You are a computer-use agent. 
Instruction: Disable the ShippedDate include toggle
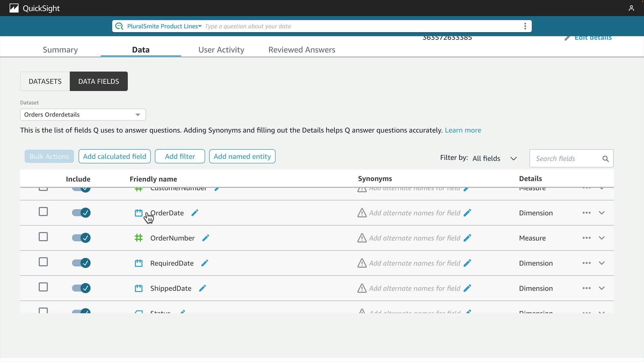[81, 288]
